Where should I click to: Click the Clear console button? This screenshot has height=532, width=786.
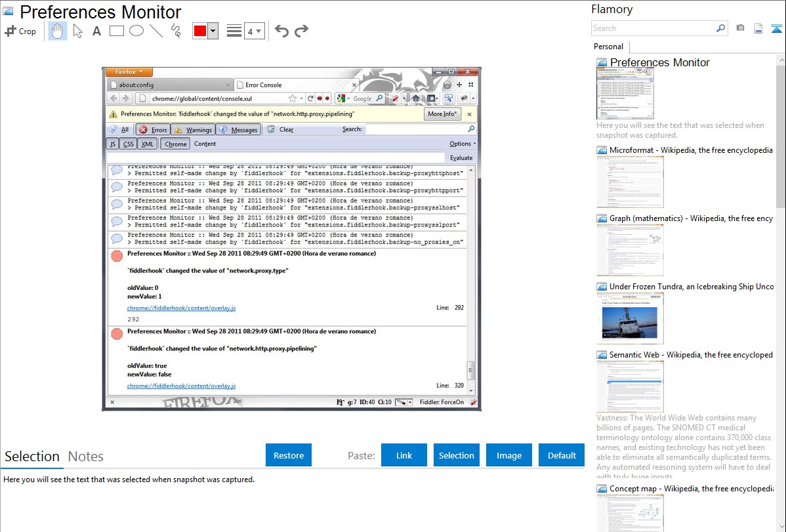click(x=280, y=129)
